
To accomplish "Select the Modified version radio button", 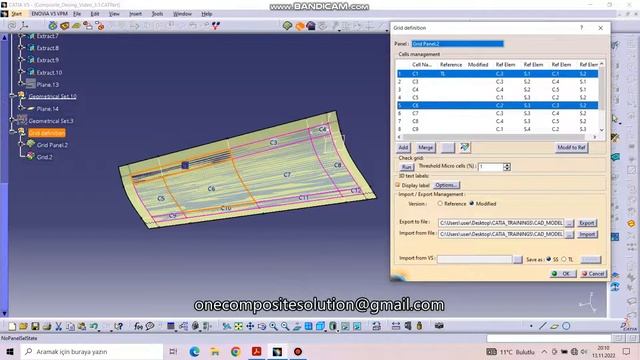I will coord(472,203).
